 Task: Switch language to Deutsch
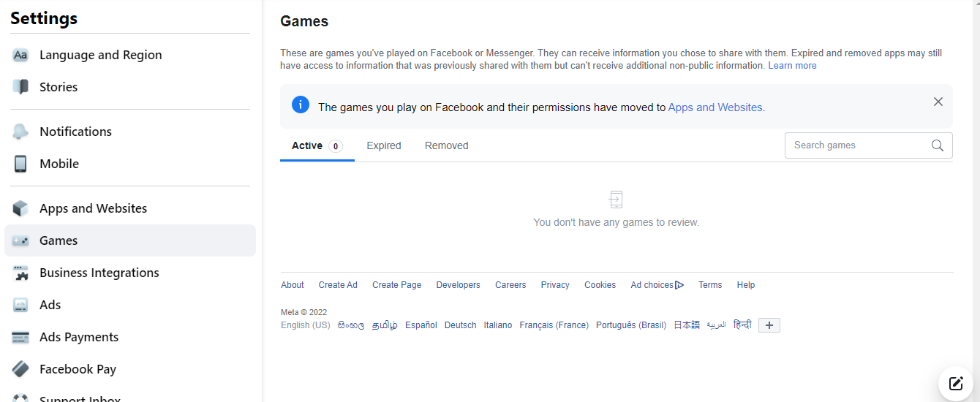pos(460,325)
